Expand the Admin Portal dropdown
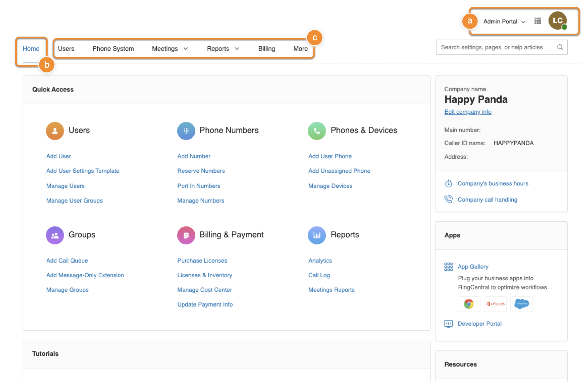This screenshot has width=588, height=390. point(504,22)
